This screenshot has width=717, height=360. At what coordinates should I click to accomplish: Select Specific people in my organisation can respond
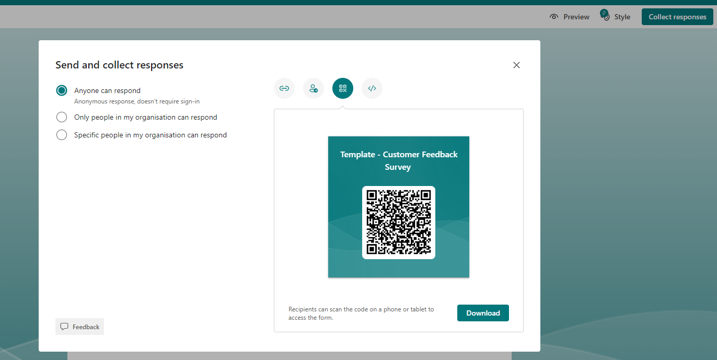61,135
